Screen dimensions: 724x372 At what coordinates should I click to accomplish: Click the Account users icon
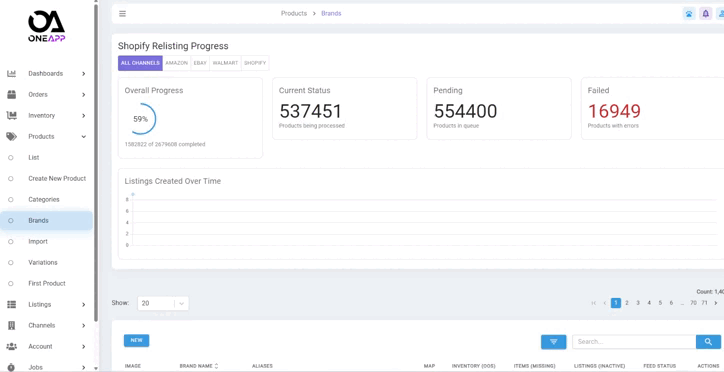[12, 347]
